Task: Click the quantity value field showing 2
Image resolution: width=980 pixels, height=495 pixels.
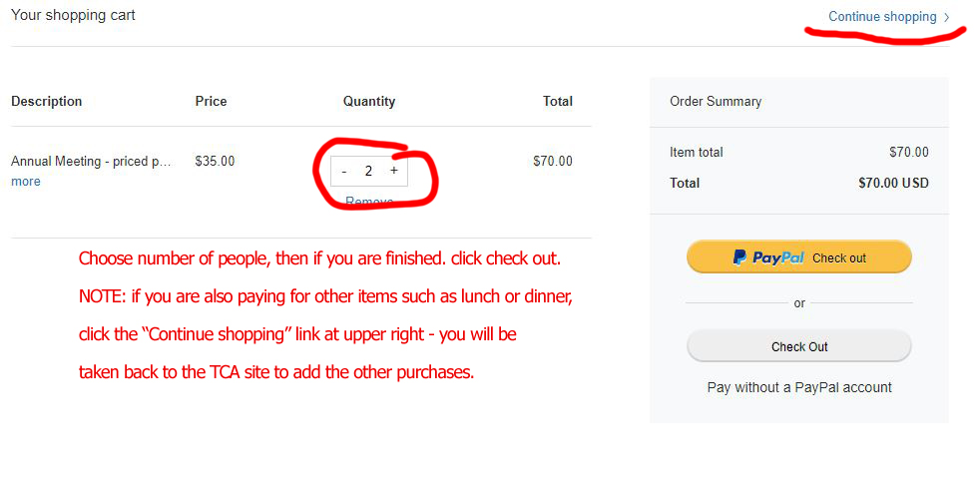Action: [x=369, y=171]
